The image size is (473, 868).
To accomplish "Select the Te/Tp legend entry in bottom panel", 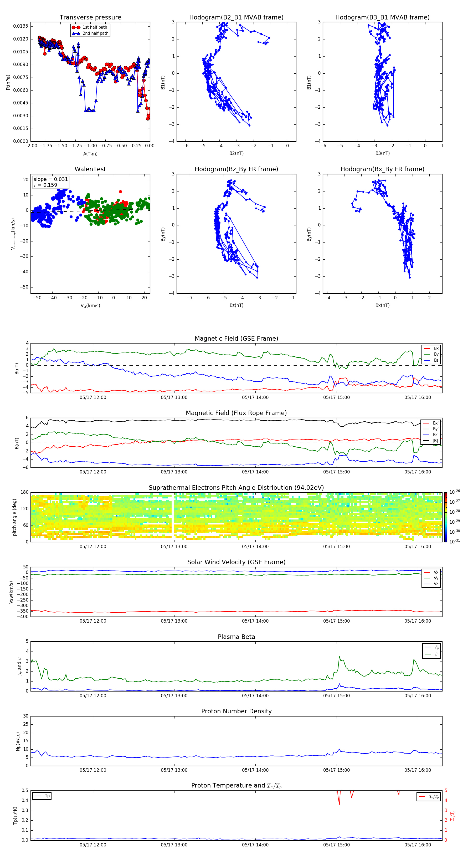I will (429, 796).
